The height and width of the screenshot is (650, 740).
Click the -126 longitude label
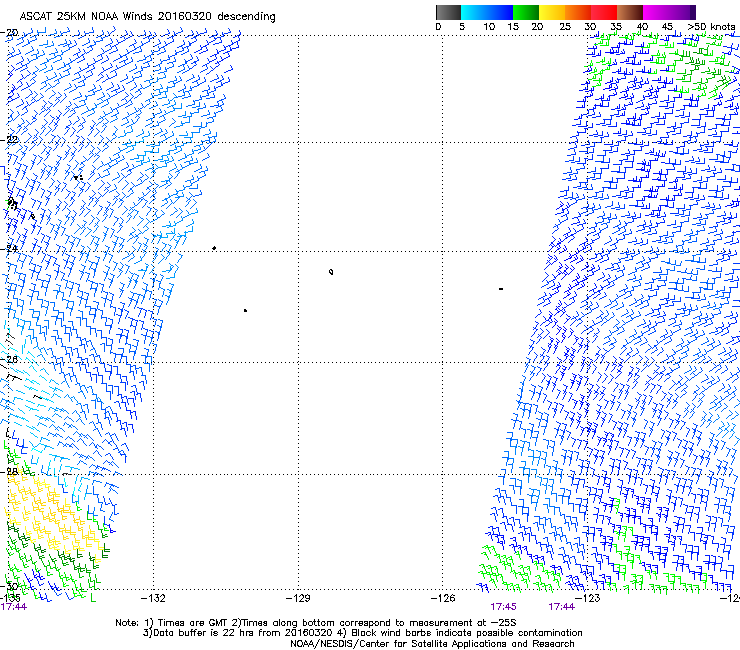point(443,598)
